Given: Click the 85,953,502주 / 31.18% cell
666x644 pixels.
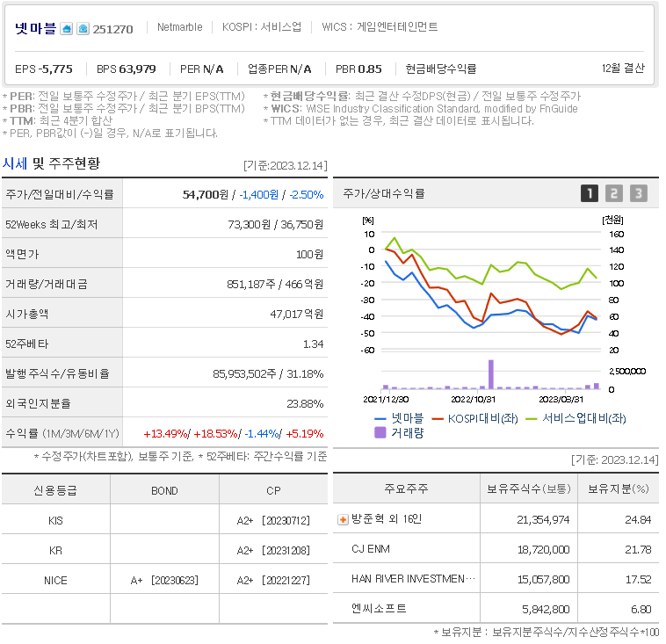Looking at the screenshot, I should tap(268, 373).
